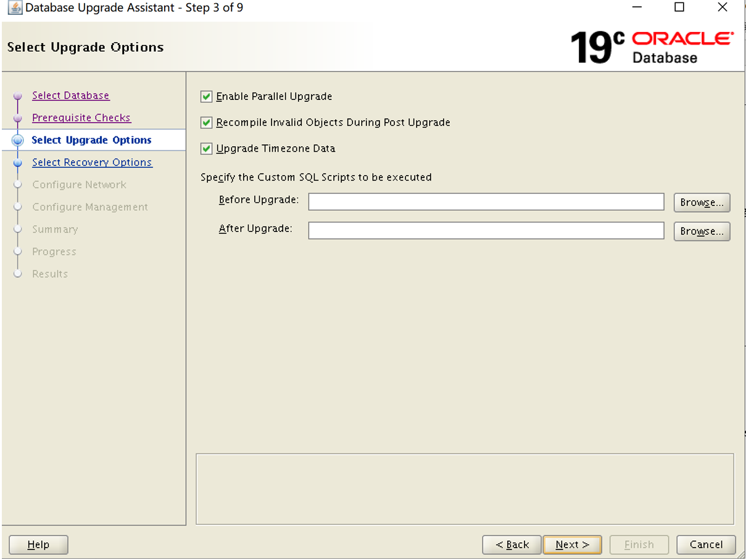Click the After Upgrade script field
This screenshot has width=746, height=560.
(x=486, y=231)
